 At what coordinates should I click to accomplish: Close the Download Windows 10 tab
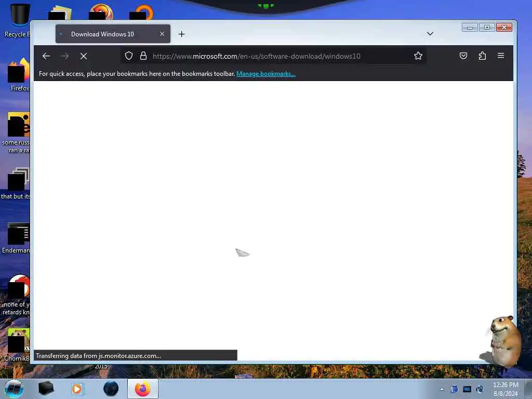point(162,34)
